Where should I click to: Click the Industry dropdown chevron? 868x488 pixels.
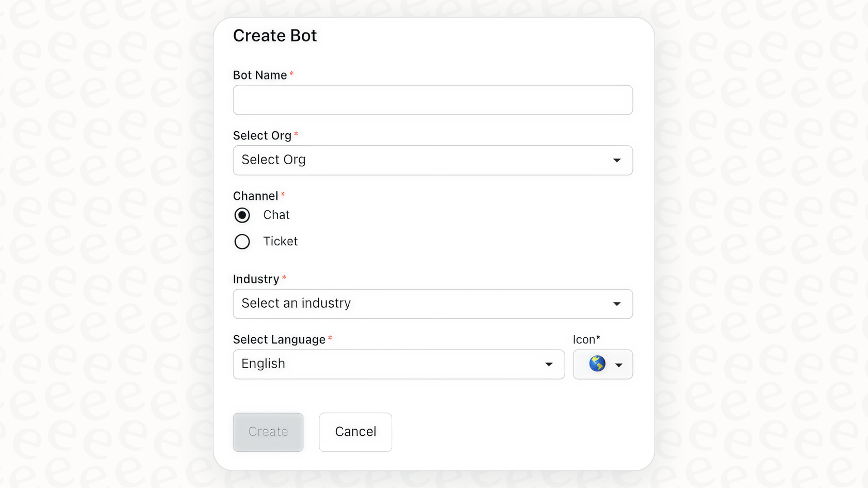[x=617, y=304]
